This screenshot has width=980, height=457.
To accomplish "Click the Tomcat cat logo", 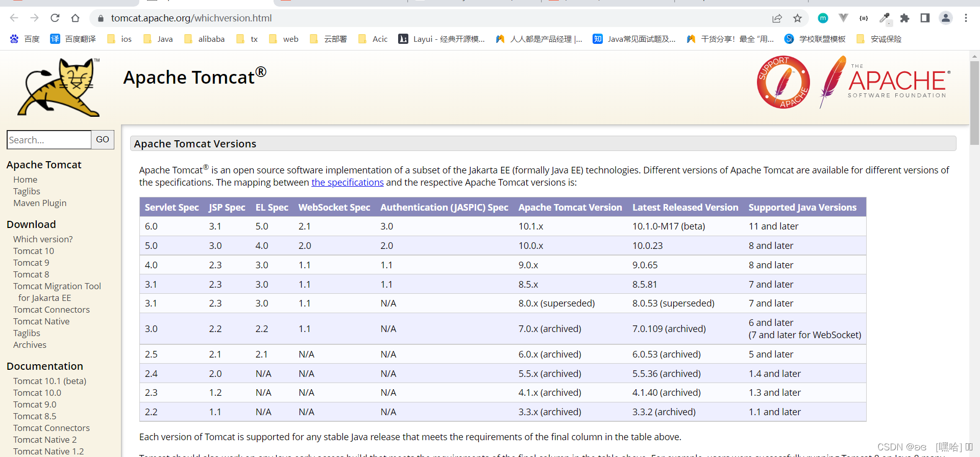I will 59,87.
